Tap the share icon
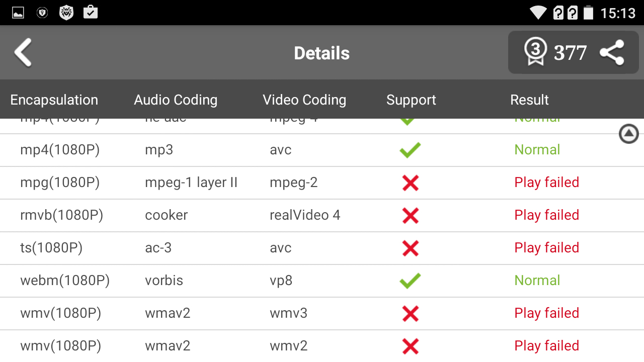 (612, 52)
